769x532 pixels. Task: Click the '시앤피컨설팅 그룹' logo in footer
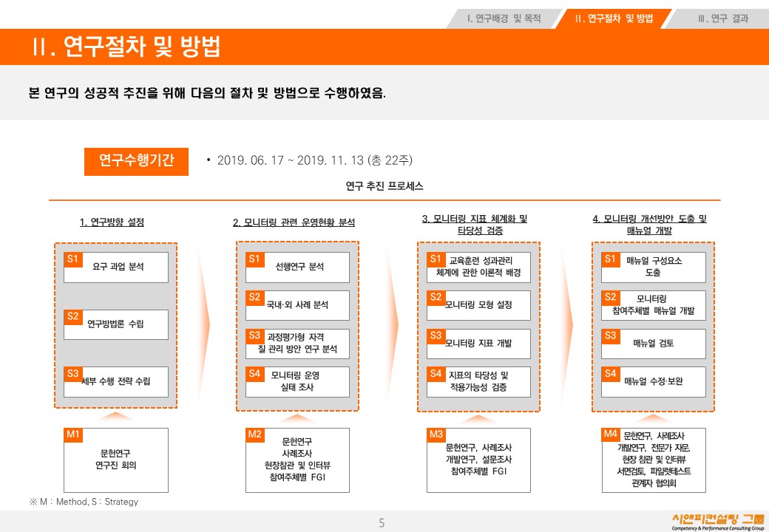(718, 522)
